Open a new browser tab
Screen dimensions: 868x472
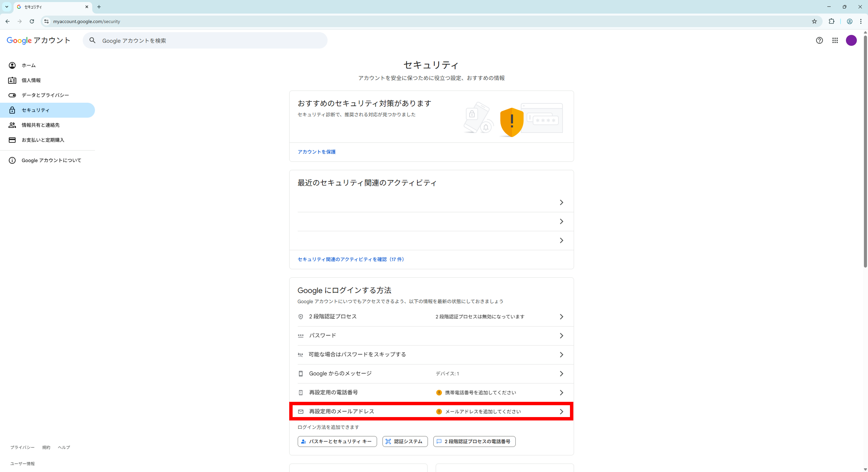(x=99, y=7)
